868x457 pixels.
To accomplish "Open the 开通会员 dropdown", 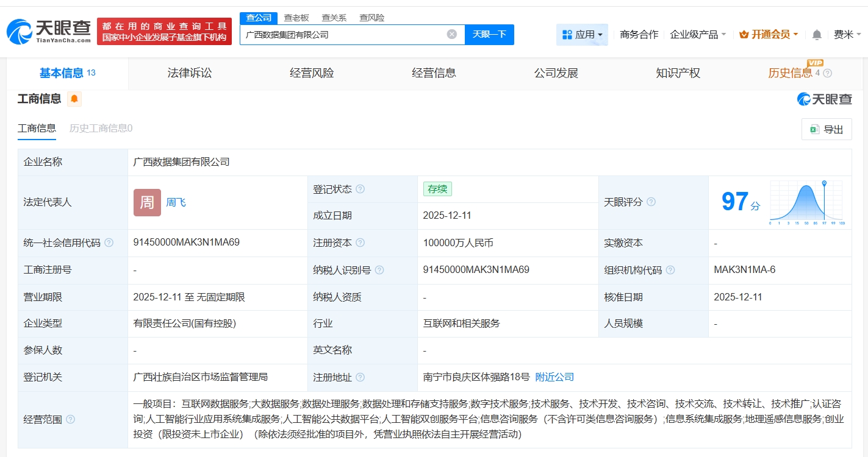I will [x=768, y=35].
